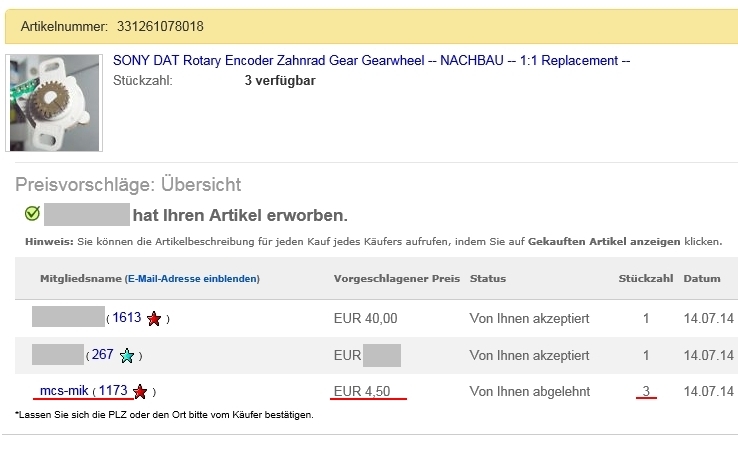Viewport: 738px width, 463px height.
Task: Click the Stückzahl column header
Action: click(x=645, y=279)
